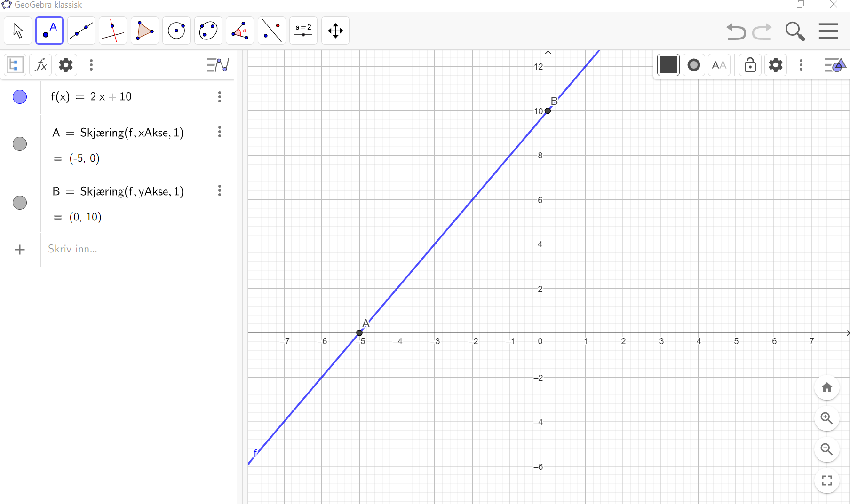Redo the undone action

(762, 31)
